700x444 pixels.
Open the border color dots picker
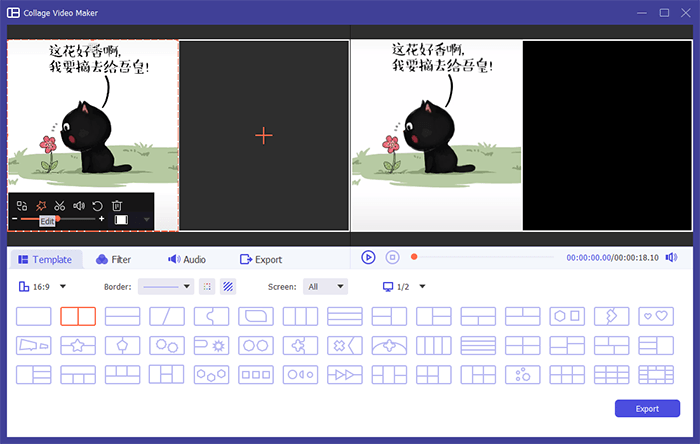(207, 286)
